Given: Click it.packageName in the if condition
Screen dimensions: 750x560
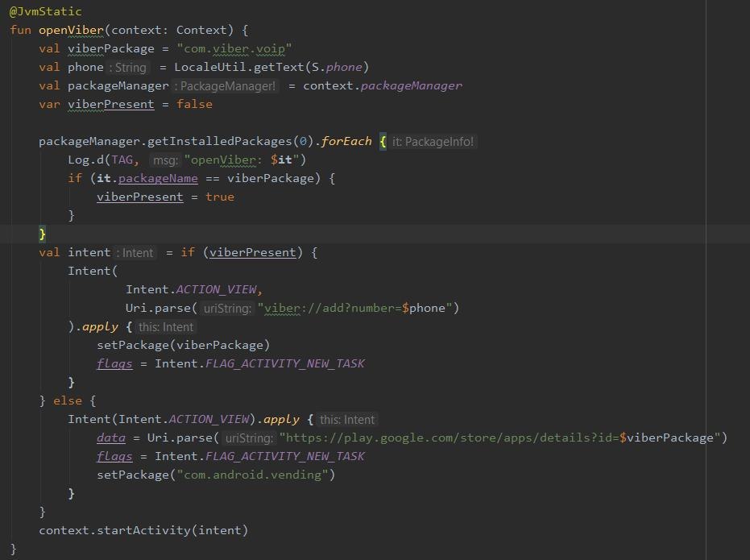Looking at the screenshot, I should [147, 178].
